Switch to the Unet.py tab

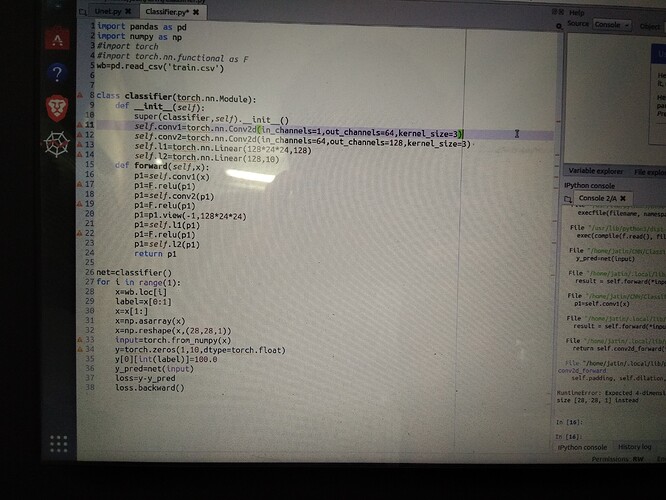(x=108, y=10)
